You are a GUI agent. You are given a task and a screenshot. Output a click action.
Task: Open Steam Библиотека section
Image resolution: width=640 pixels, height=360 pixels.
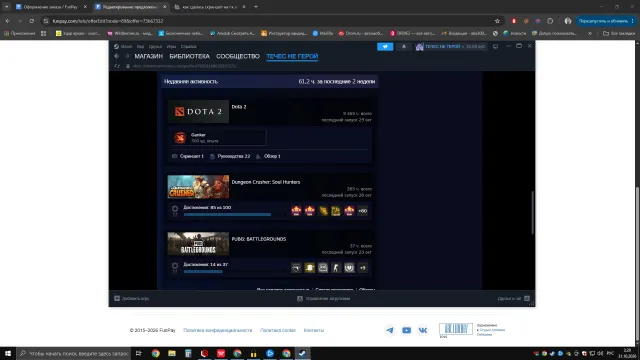189,56
